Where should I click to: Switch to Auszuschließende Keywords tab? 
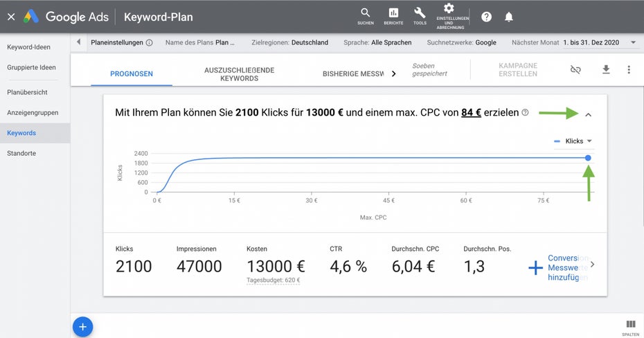click(x=239, y=74)
